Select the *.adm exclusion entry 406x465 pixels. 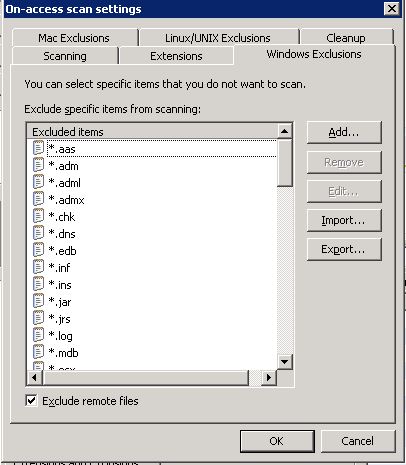pos(63,166)
